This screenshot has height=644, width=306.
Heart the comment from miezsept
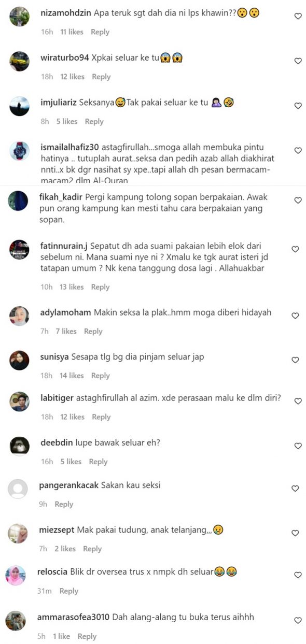[295, 533]
